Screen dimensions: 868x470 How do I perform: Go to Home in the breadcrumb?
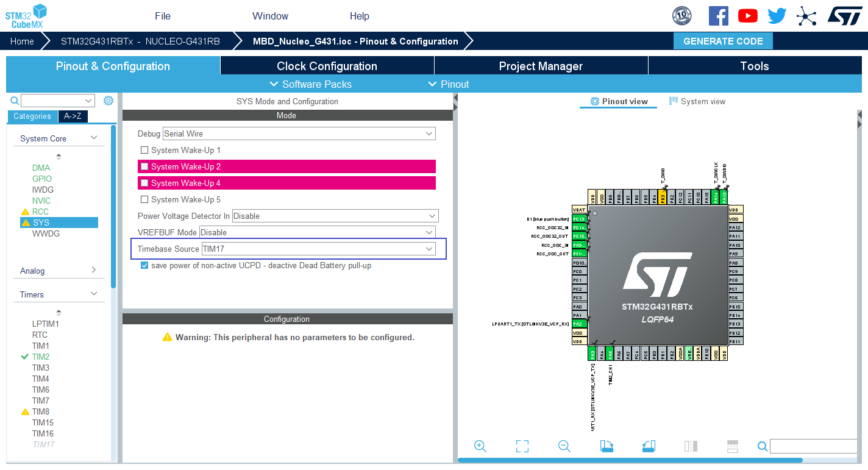(22, 41)
